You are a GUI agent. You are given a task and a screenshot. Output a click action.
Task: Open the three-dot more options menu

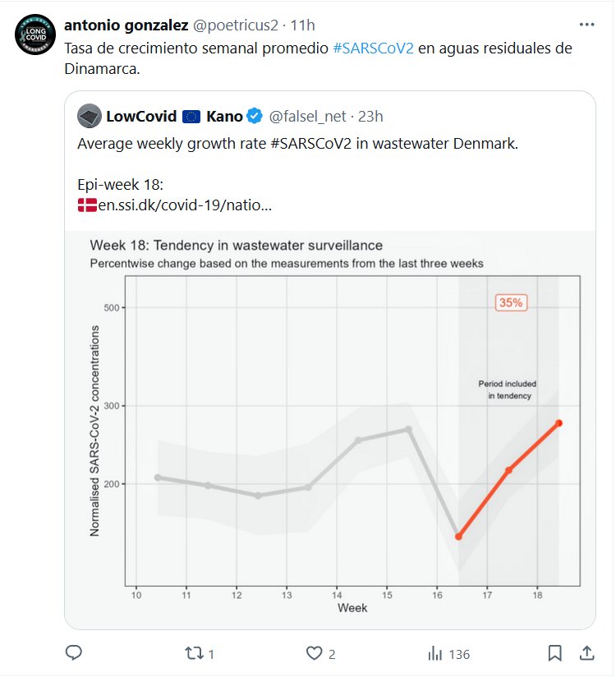point(586,25)
